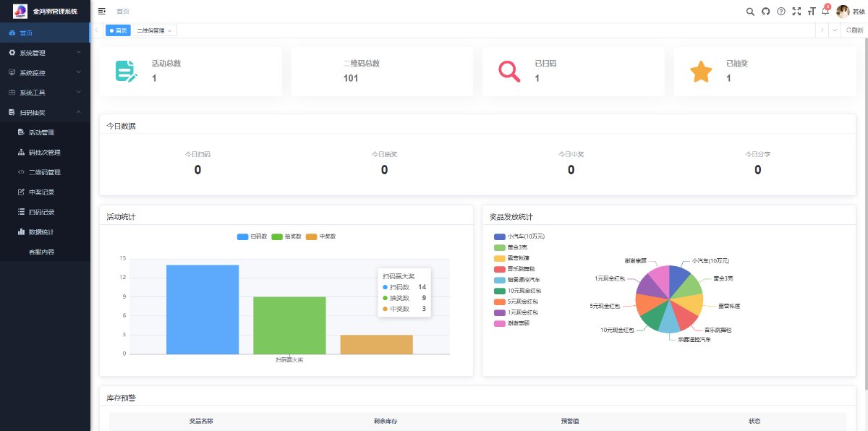This screenshot has width=868, height=431.
Task: Click the blue 扫码数 bar in the chart
Action: (x=203, y=310)
